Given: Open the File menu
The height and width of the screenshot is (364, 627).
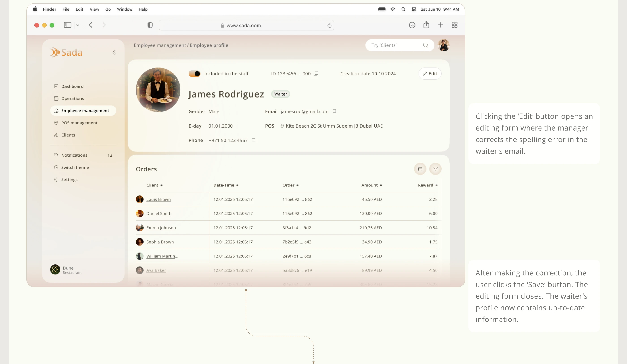Looking at the screenshot, I should [66, 9].
